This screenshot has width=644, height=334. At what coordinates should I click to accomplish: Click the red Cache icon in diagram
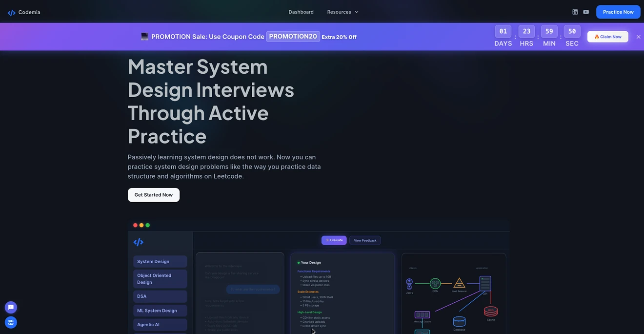491,312
